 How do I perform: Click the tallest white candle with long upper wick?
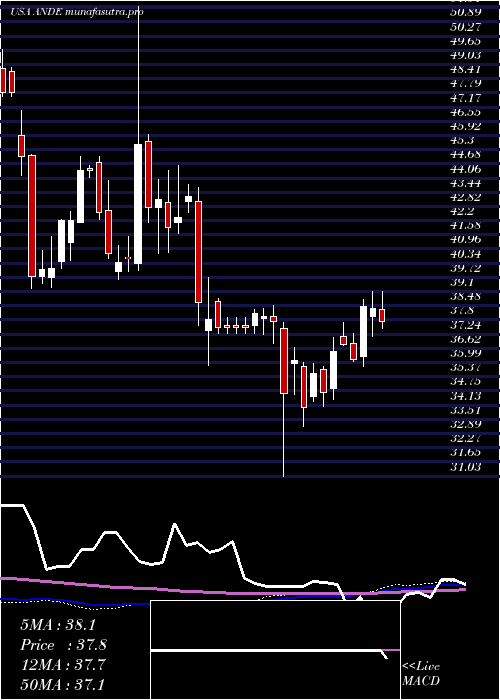[x=138, y=204]
